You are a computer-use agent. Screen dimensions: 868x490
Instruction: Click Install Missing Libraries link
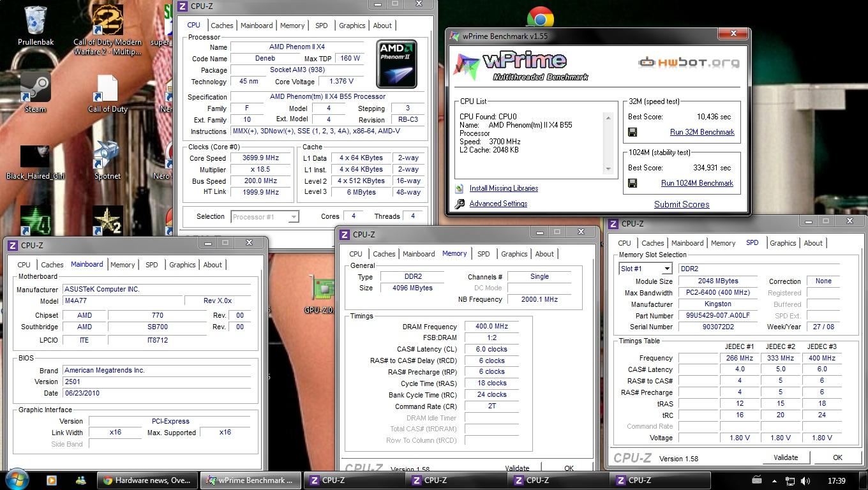click(x=504, y=188)
